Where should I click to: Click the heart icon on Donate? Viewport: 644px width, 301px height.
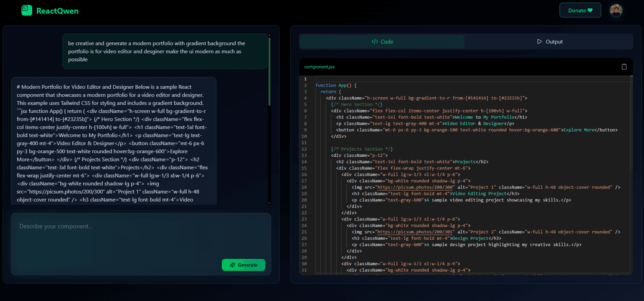coord(590,10)
